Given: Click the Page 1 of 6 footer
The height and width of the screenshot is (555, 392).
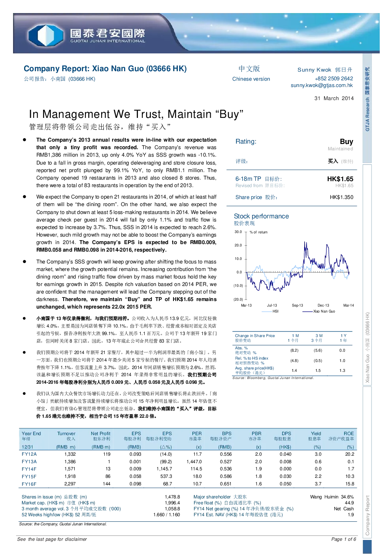Looking at the screenshot, I should 344,539.
